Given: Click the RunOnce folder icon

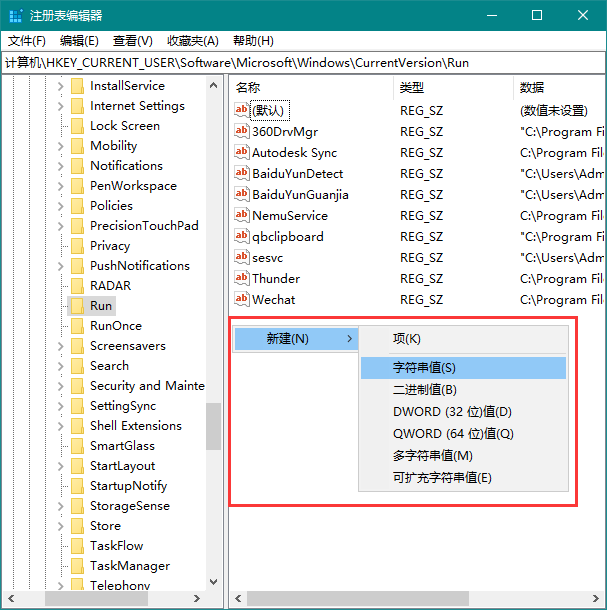Looking at the screenshot, I should tap(77, 326).
